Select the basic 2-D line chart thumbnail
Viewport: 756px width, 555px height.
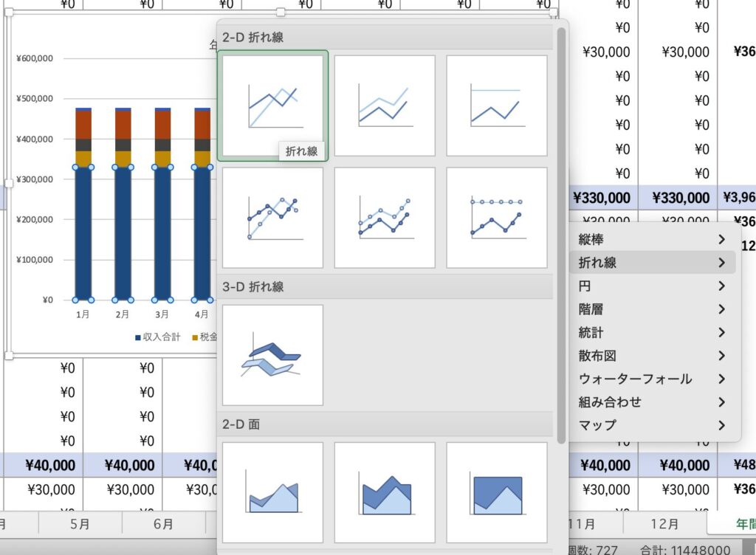(x=272, y=106)
